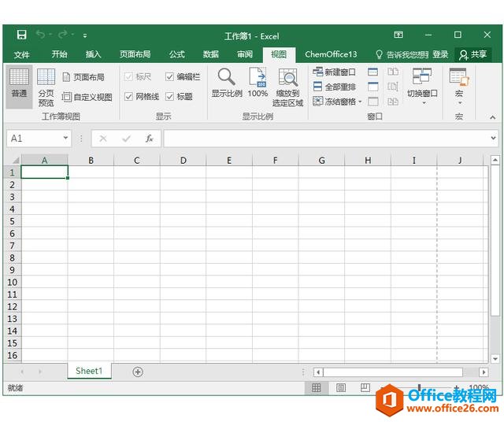Switch to 分页预览 page break preview

(46, 87)
